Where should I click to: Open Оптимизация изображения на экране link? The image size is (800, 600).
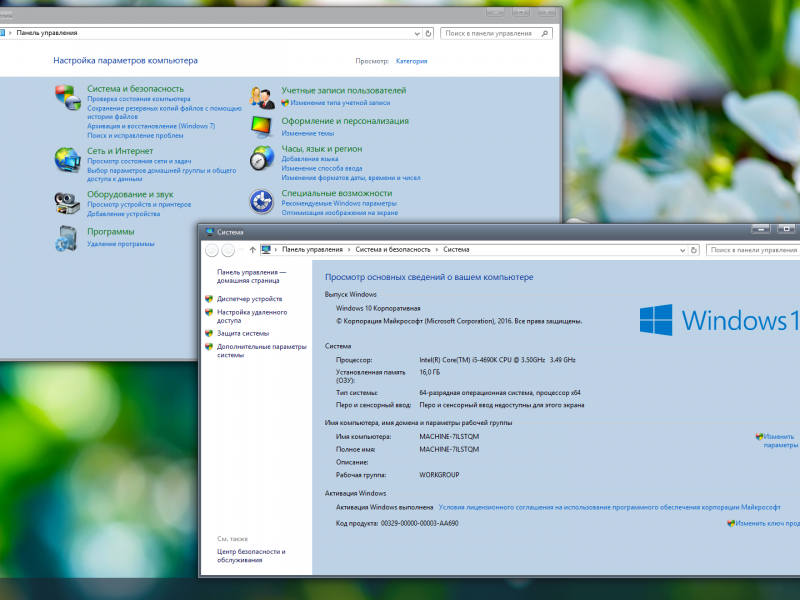point(340,213)
